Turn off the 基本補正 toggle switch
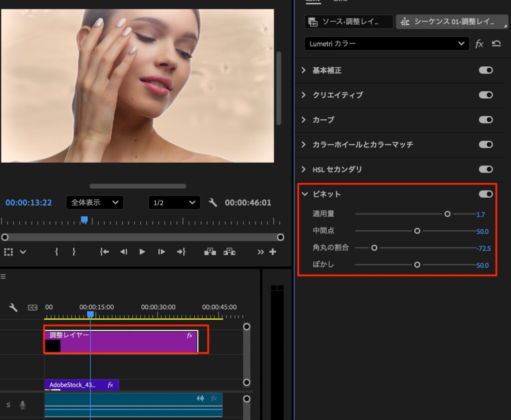 (486, 70)
